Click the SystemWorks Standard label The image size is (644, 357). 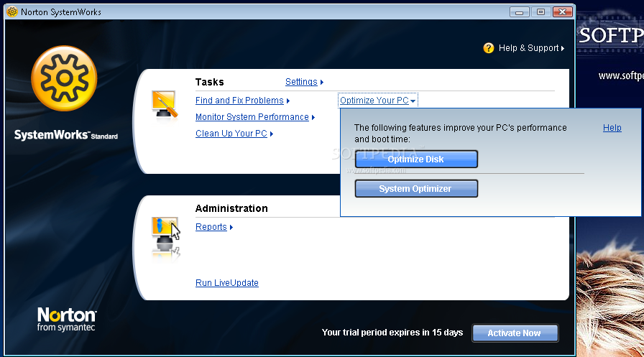[65, 135]
